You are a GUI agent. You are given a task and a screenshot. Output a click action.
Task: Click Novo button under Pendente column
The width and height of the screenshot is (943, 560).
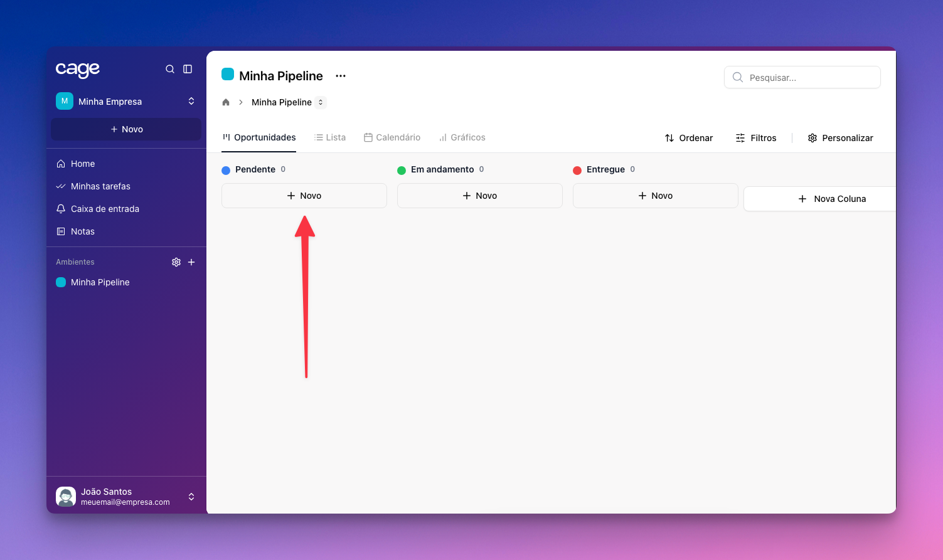pos(304,196)
